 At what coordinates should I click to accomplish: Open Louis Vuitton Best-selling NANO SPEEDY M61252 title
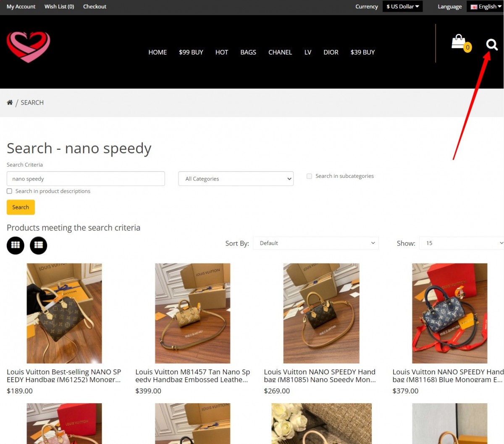click(64, 376)
